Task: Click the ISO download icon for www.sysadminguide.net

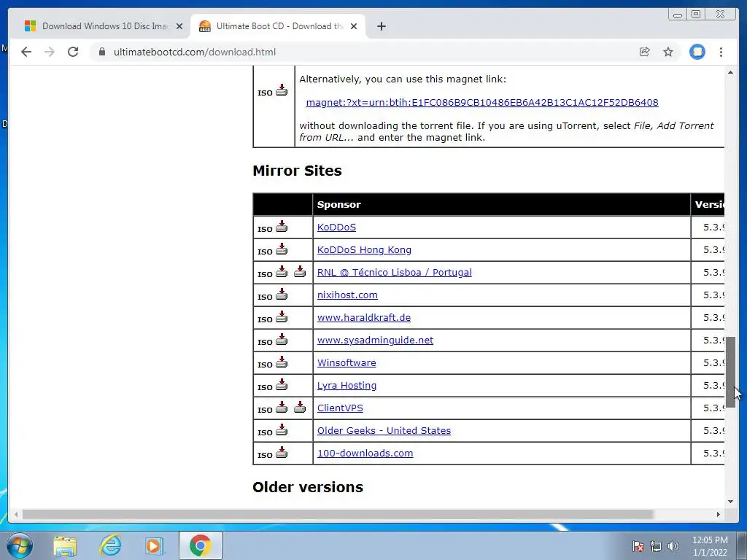Action: coord(282,339)
